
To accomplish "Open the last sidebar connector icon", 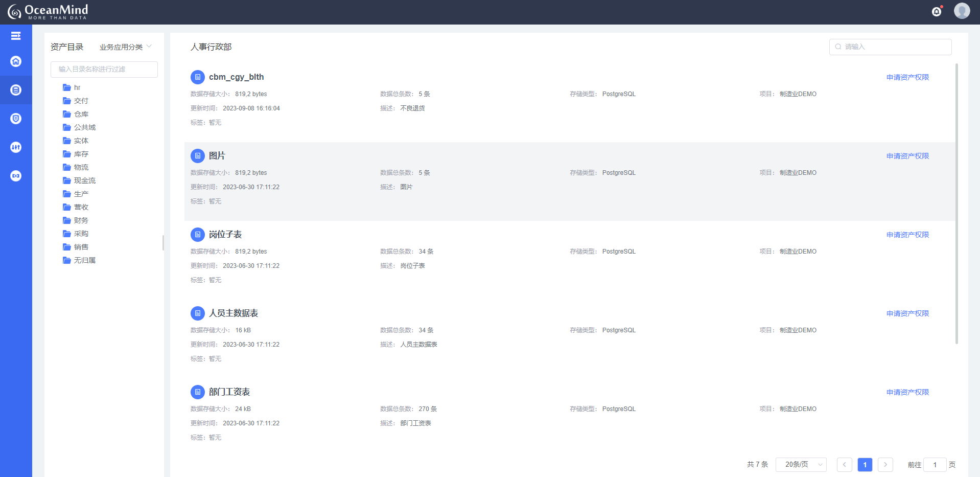I will [x=16, y=176].
